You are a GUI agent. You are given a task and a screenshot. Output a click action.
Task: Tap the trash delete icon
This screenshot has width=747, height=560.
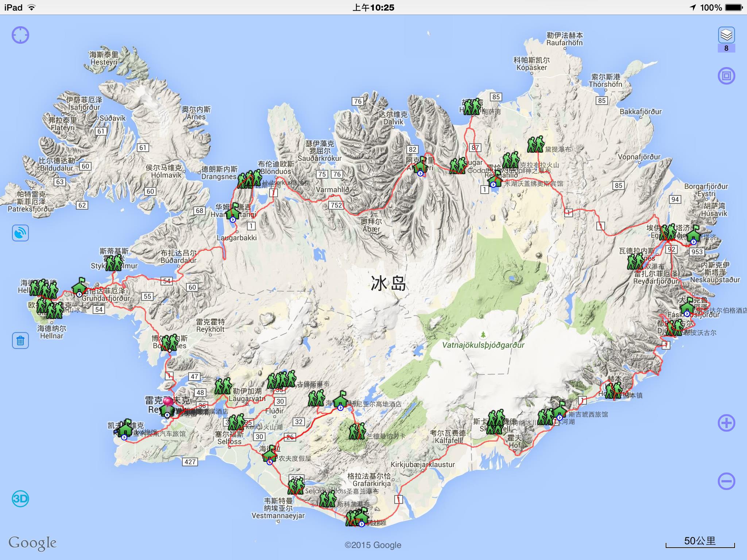pyautogui.click(x=20, y=341)
